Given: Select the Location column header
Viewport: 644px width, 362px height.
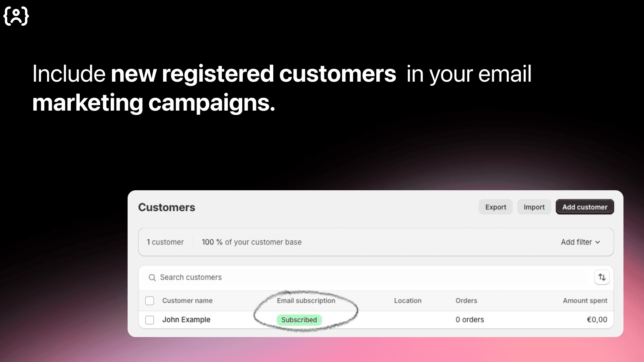Looking at the screenshot, I should (x=408, y=301).
